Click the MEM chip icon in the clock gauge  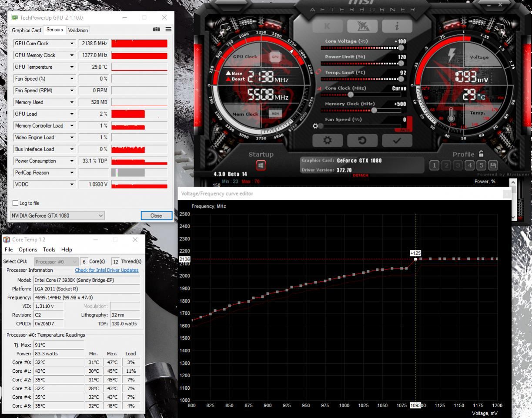(275, 114)
